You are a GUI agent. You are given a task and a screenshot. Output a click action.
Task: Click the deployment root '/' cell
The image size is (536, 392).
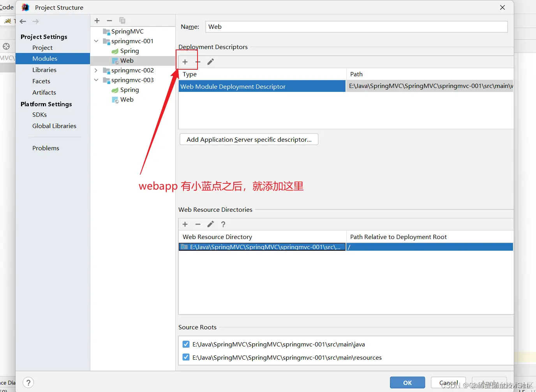pos(430,247)
